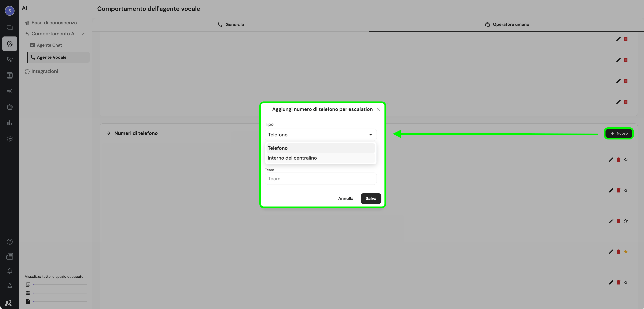Click Annulla to cancel the dialog

(x=346, y=199)
